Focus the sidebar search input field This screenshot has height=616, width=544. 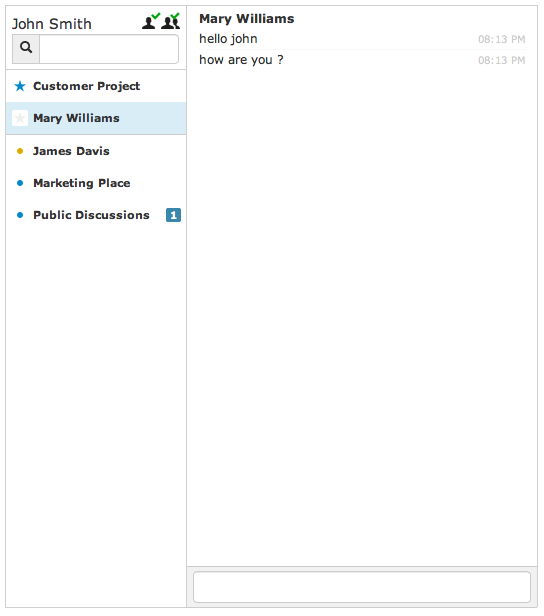109,49
